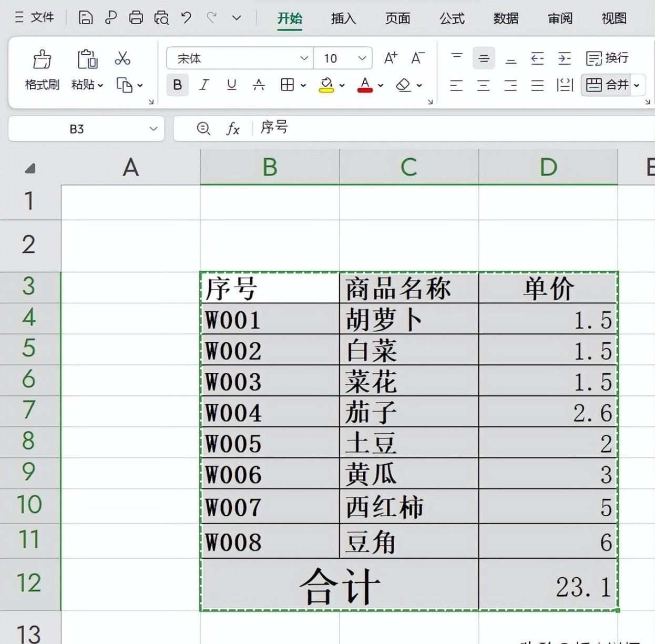This screenshot has height=644, width=655.
Task: Open the font size dropdown (10)
Action: click(x=362, y=58)
